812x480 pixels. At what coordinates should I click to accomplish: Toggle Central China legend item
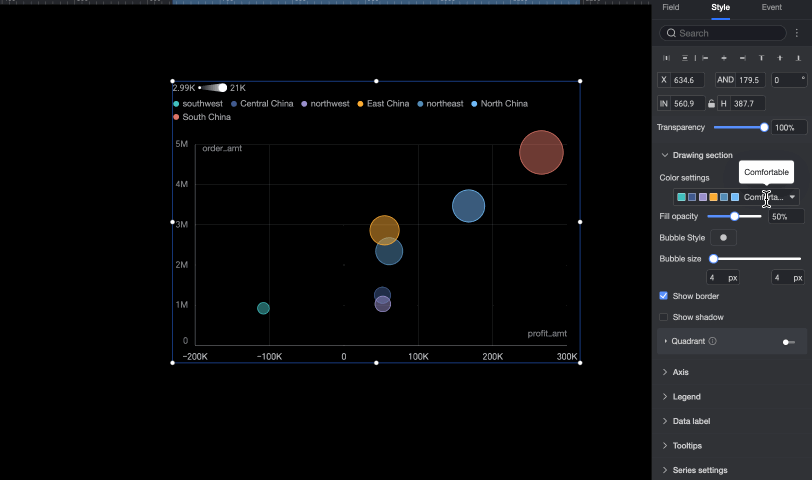point(262,104)
